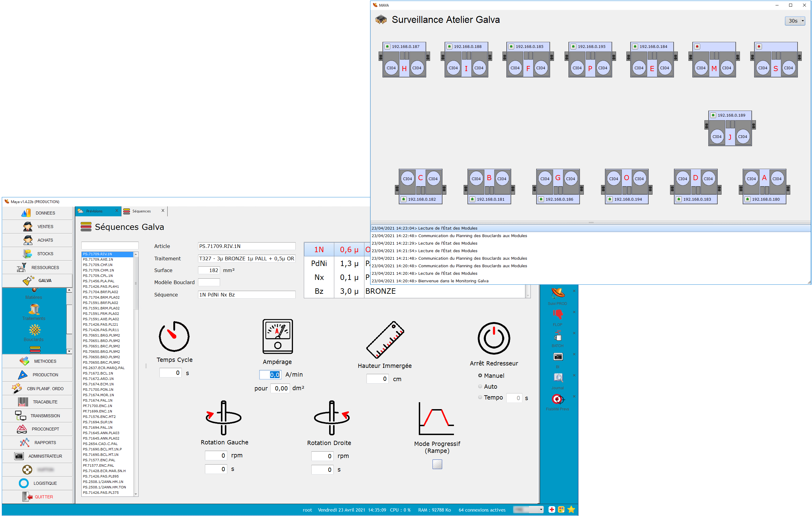812x517 pixels.
Task: Select the Manuel radio option
Action: tap(480, 375)
